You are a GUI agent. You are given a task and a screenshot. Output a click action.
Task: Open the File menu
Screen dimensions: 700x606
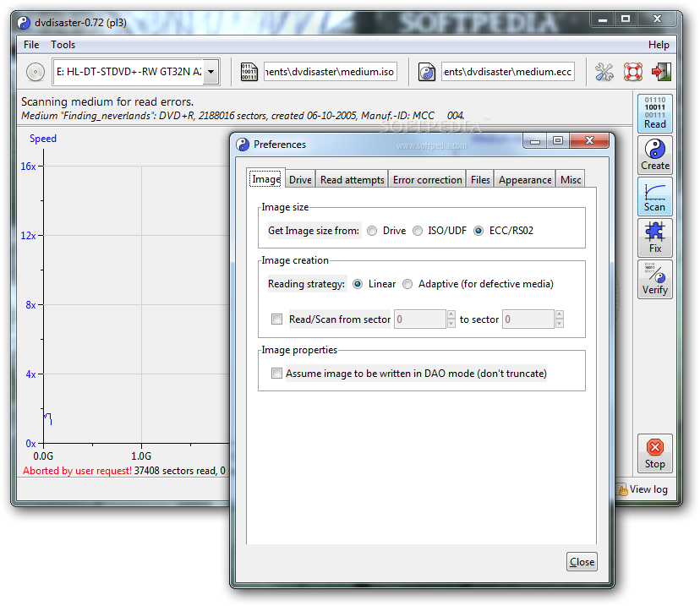(x=31, y=45)
